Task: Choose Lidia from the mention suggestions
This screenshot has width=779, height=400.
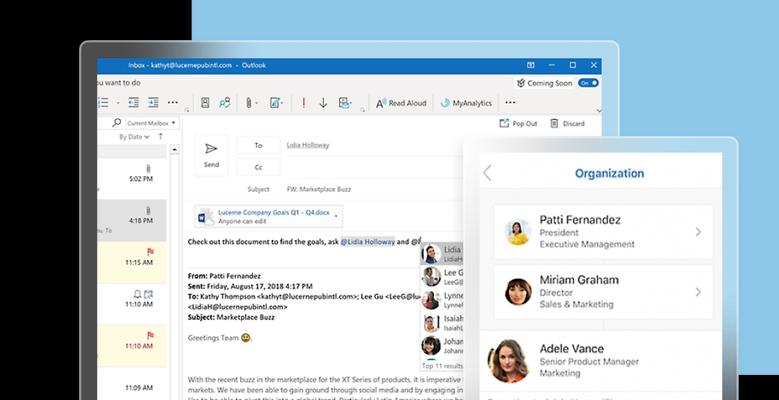Action: click(x=442, y=254)
